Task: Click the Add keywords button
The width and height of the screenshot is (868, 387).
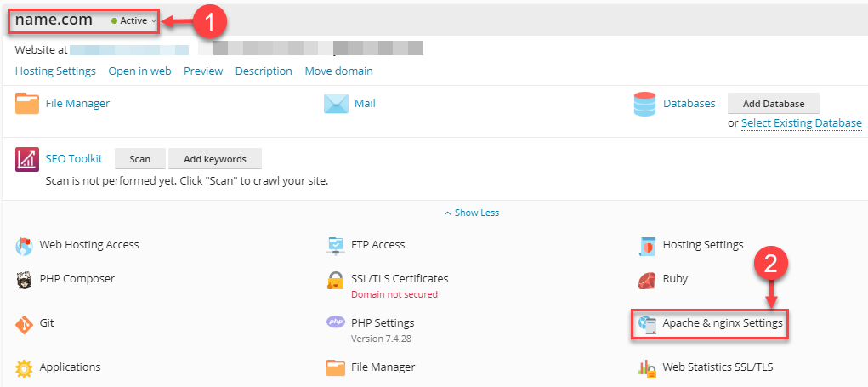Action: (x=215, y=159)
